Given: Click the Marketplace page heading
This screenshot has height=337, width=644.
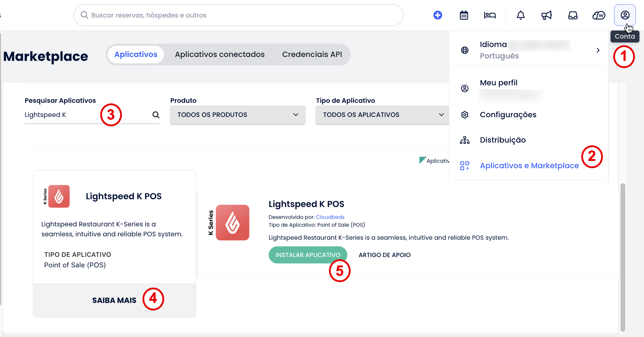Looking at the screenshot, I should pyautogui.click(x=46, y=56).
